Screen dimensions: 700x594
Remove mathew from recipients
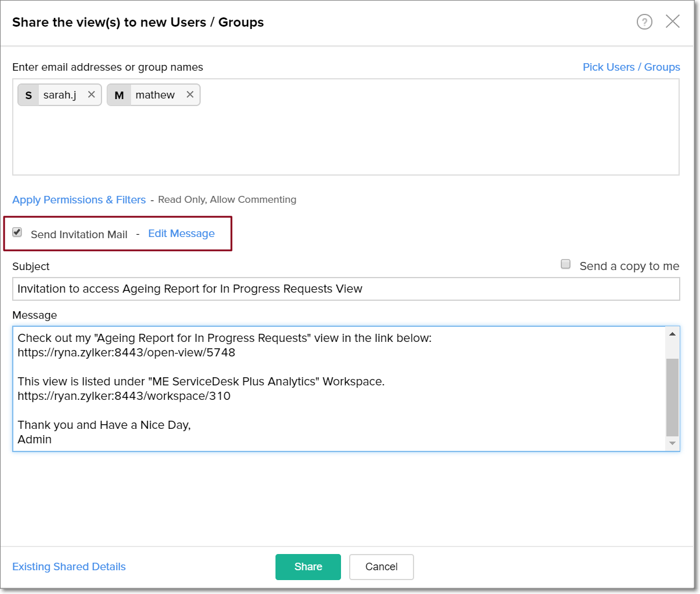pyautogui.click(x=190, y=94)
